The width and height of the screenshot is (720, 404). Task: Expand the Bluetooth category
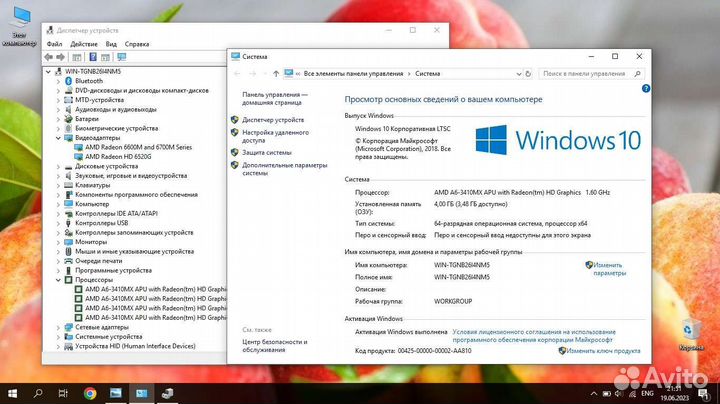coord(58,81)
